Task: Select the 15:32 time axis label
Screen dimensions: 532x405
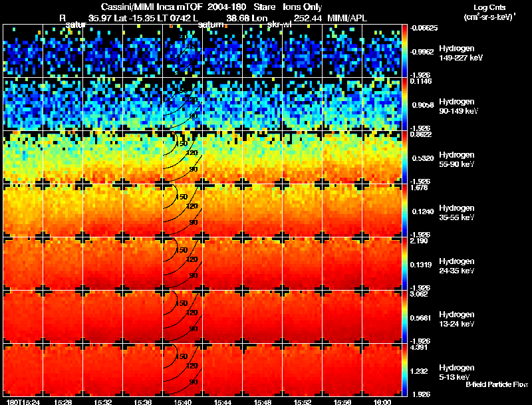Action: click(103, 402)
